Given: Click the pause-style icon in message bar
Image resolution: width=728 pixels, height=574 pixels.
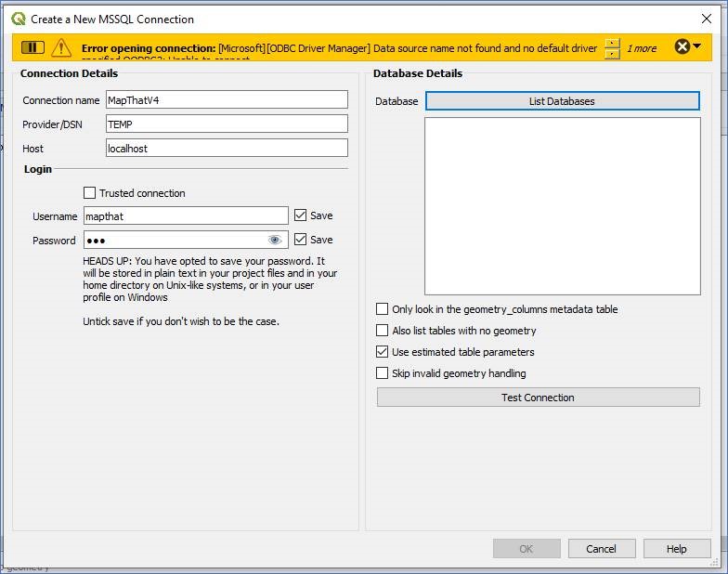Looking at the screenshot, I should (32, 47).
